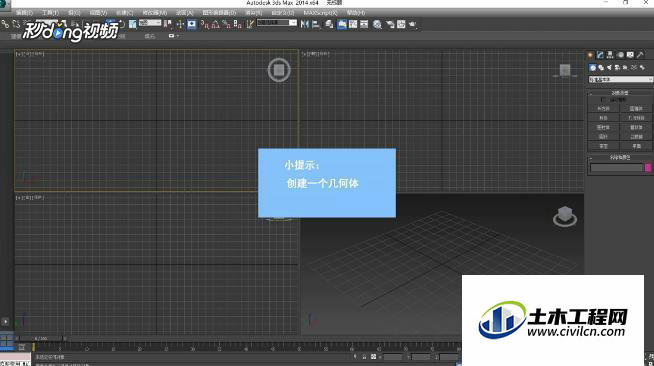Screen dimensions: 654x366
Task: Open the MAXScript menu
Action: [x=320, y=13]
